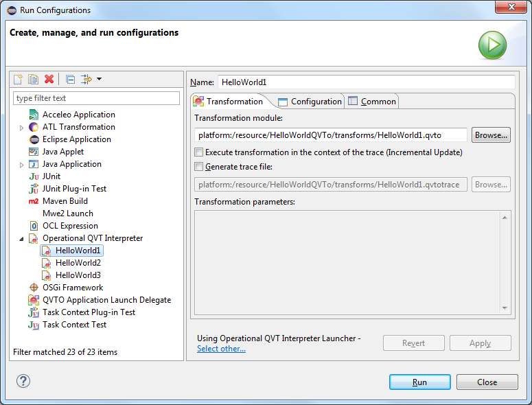Click the Java Applet icon
This screenshot has height=405, width=532.
[x=34, y=152]
